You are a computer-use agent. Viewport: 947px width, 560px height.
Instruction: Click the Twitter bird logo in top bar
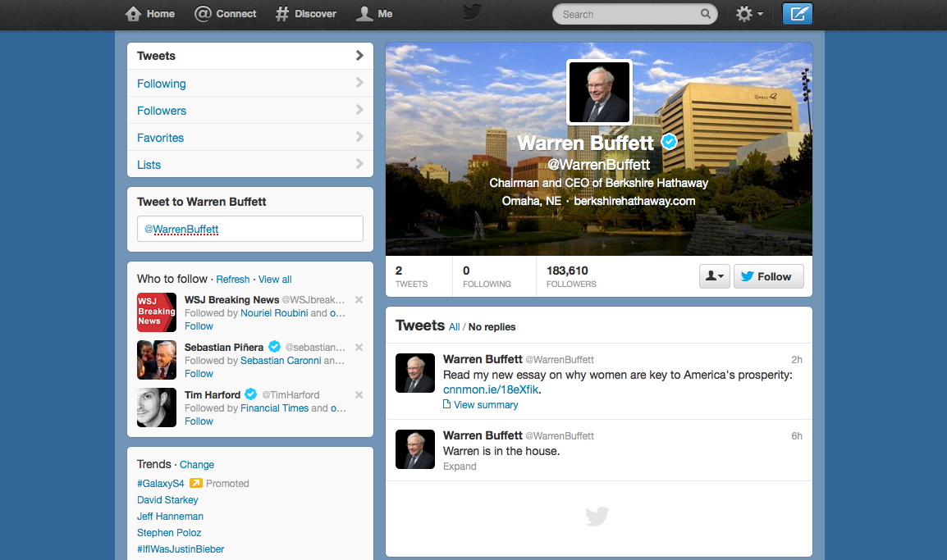pos(473,12)
